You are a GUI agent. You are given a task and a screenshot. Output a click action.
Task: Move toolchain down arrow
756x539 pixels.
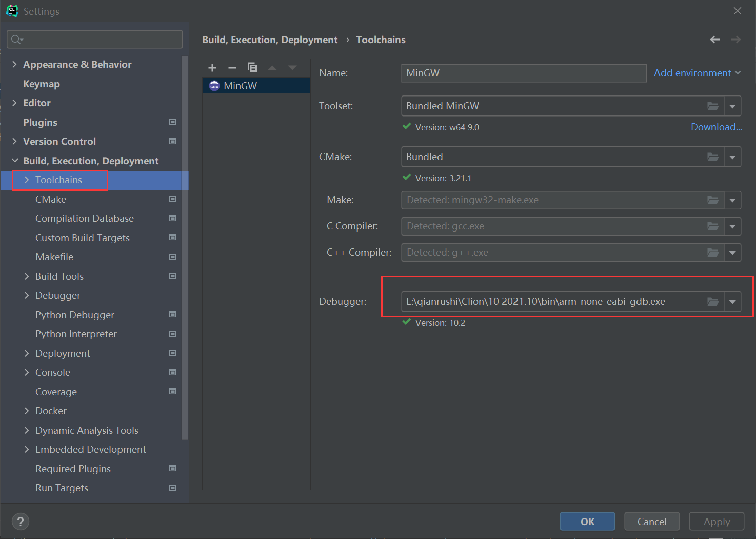[x=292, y=68]
